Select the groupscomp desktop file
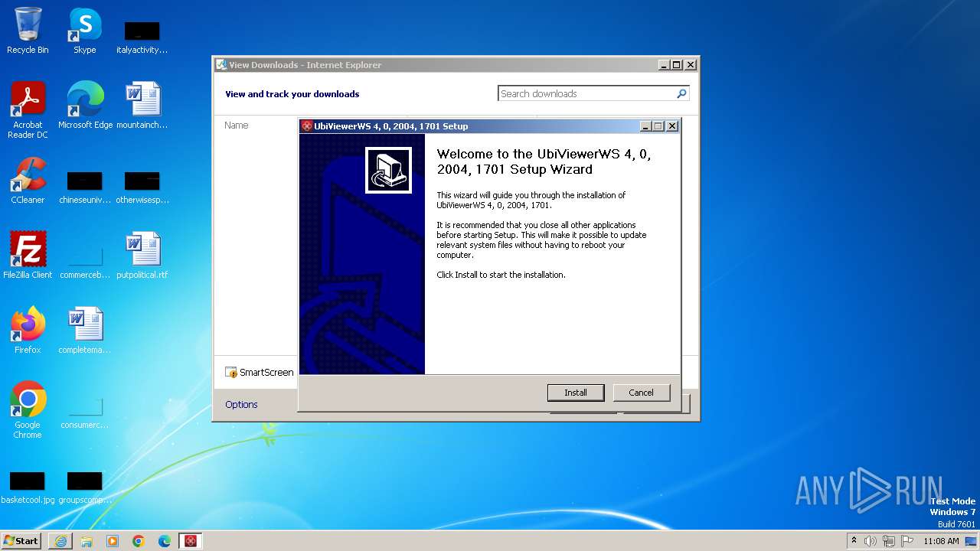Image resolution: width=980 pixels, height=551 pixels. (x=85, y=487)
